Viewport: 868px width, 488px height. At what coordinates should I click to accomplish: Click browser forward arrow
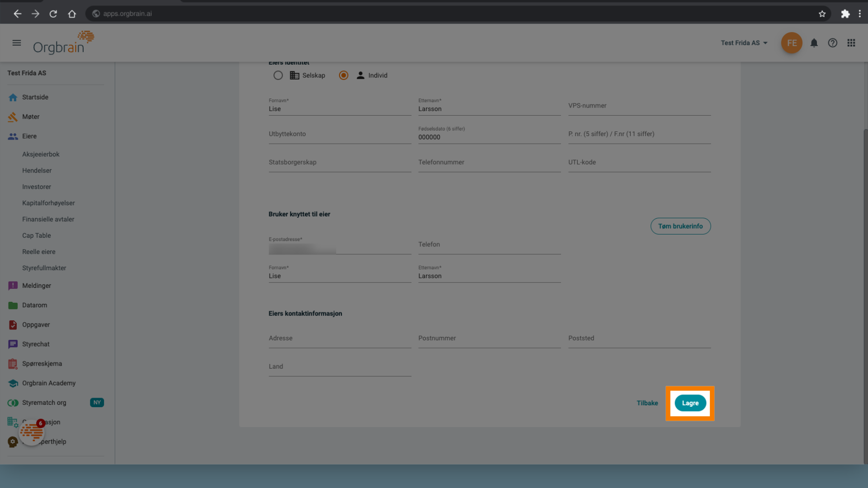pos(35,14)
